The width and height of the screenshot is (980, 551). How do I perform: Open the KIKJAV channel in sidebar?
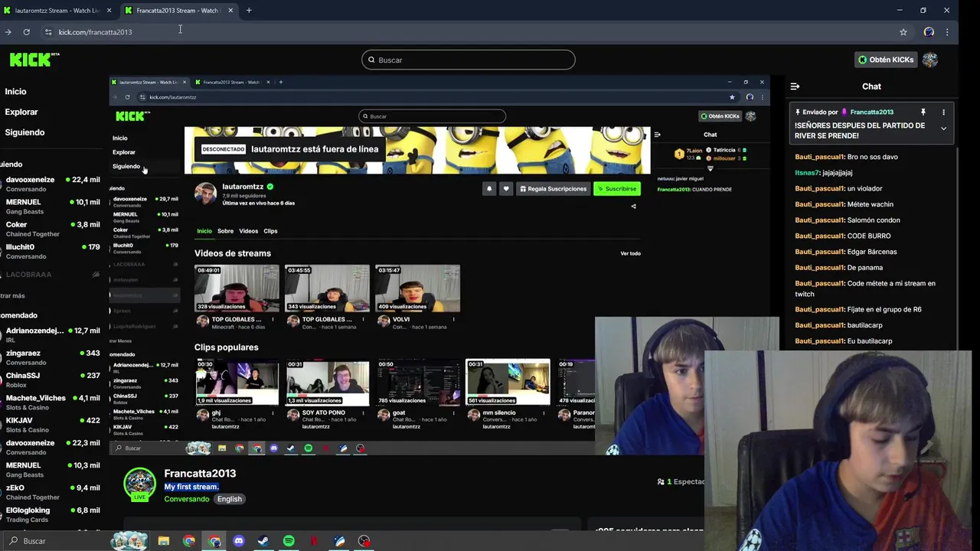pos(51,425)
